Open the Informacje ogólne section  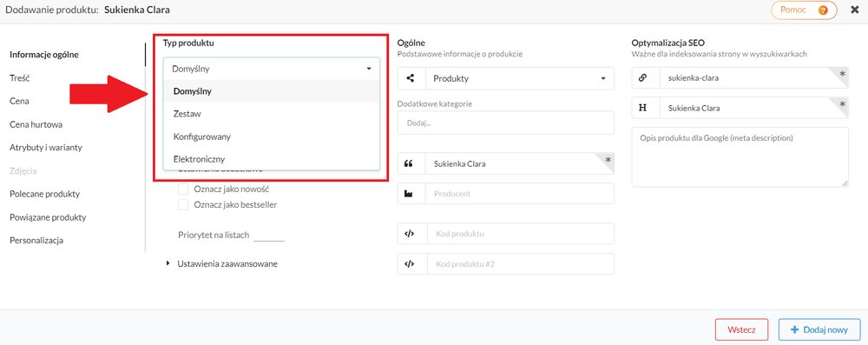click(44, 55)
